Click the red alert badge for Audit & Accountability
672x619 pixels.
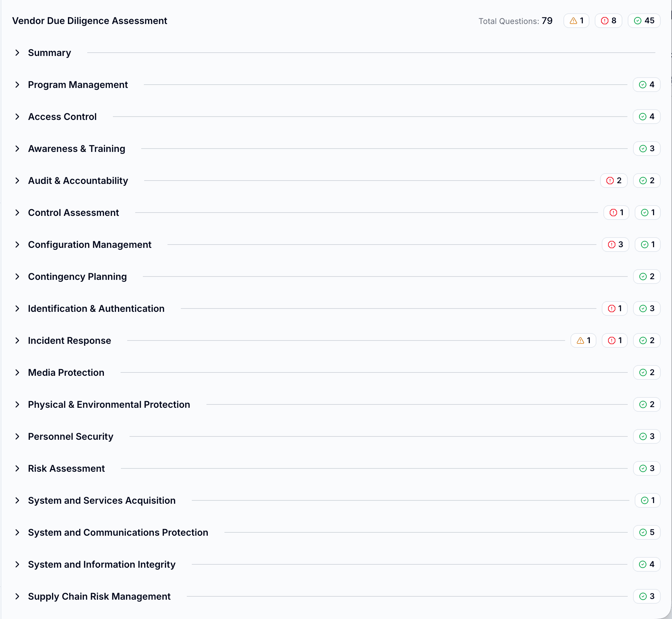[613, 181]
